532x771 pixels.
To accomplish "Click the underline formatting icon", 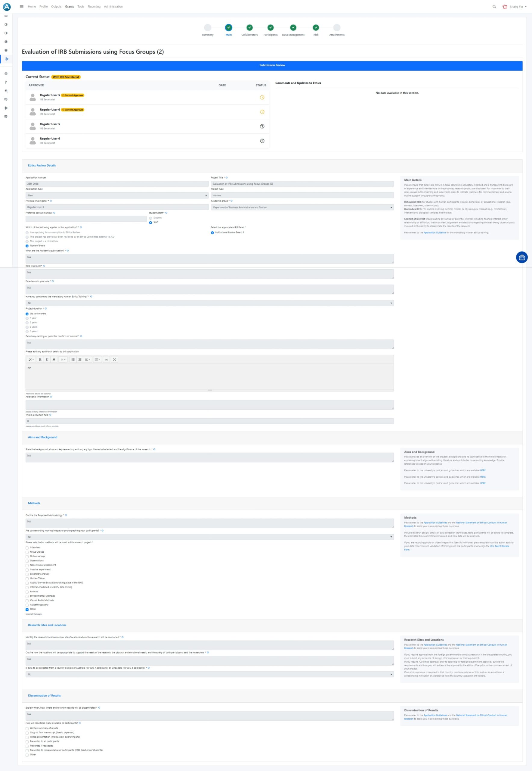I will [47, 359].
